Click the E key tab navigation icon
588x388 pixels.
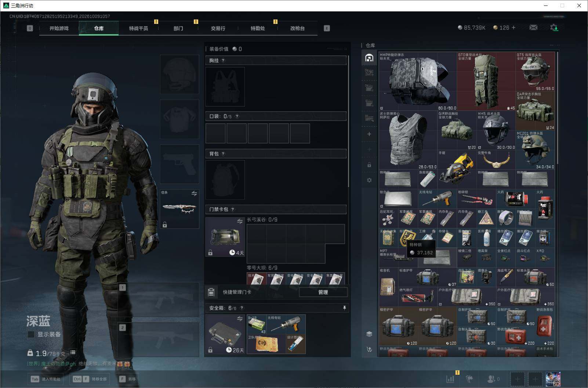(327, 28)
